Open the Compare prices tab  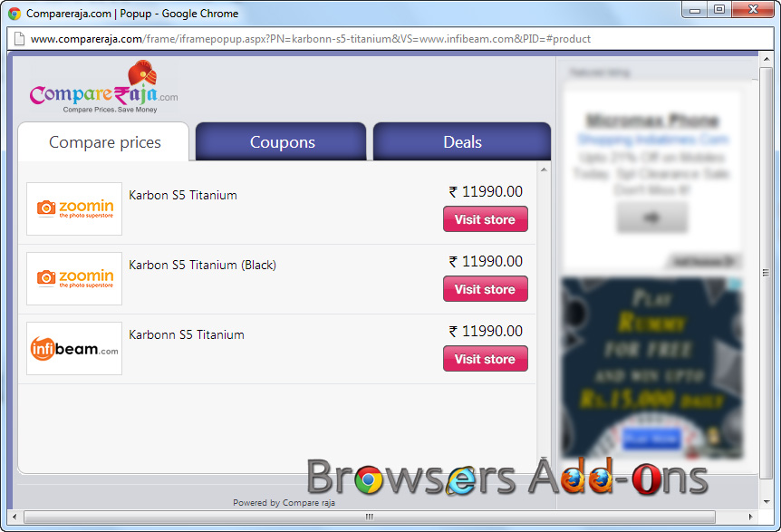pos(103,142)
